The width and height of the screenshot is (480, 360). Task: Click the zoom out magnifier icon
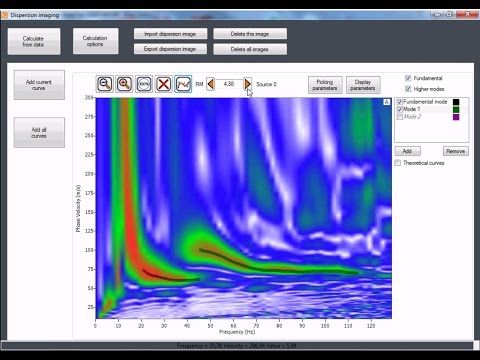(x=105, y=84)
